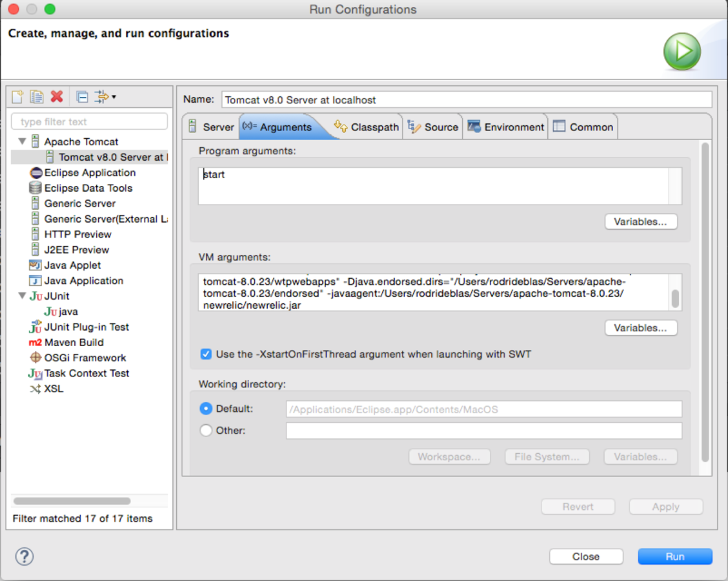
Task: Switch to the Environment tab
Action: coord(505,127)
